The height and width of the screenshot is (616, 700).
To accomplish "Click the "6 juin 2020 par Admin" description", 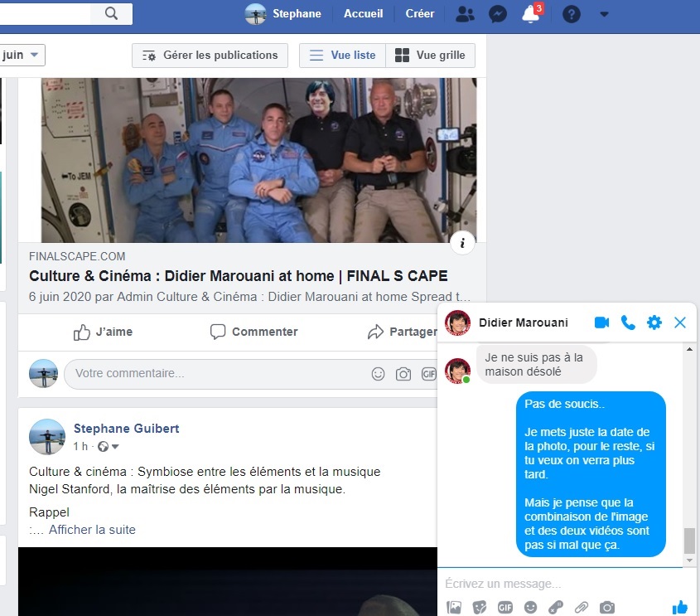I will (249, 297).
